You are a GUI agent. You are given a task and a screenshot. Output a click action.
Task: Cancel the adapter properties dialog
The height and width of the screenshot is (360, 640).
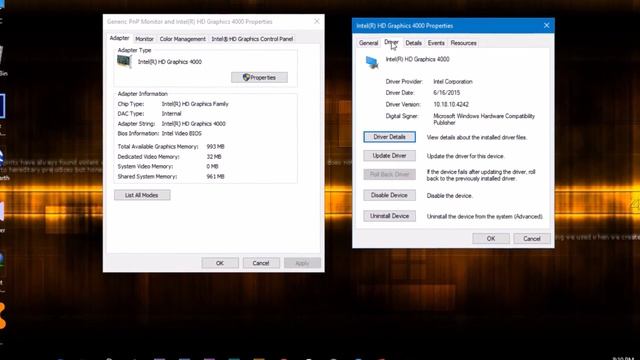coord(261,263)
